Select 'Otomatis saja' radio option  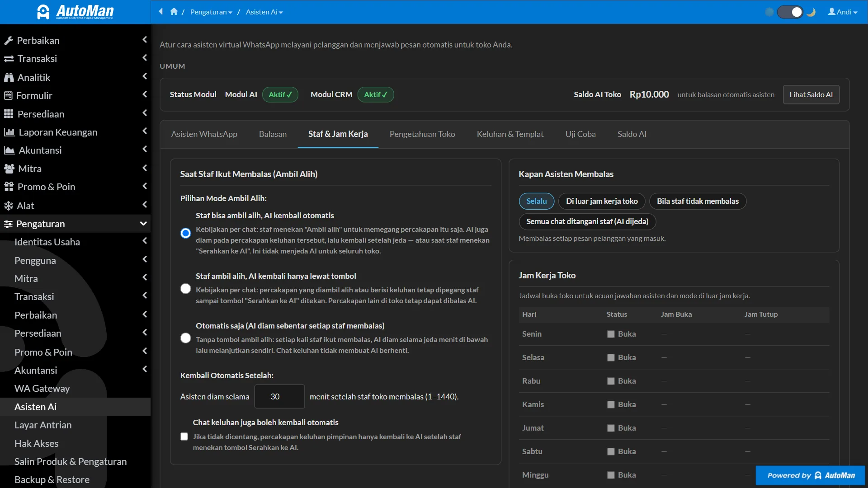point(185,338)
